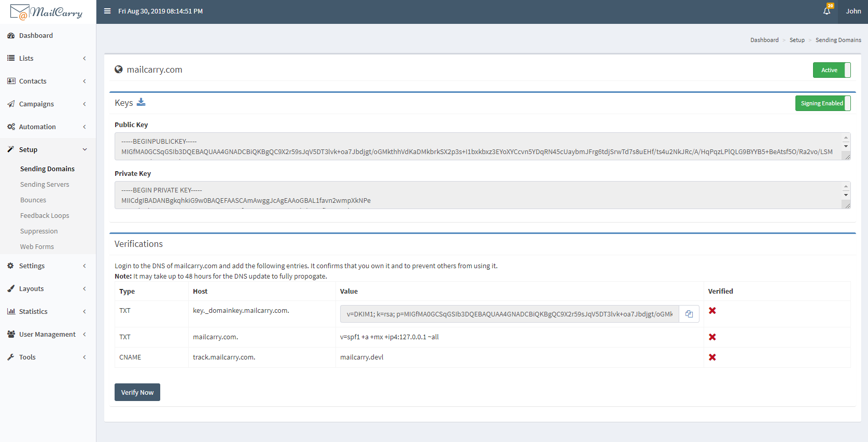Copy the DKIM value with copy icon
Screen dimensions: 868x442
pos(689,314)
